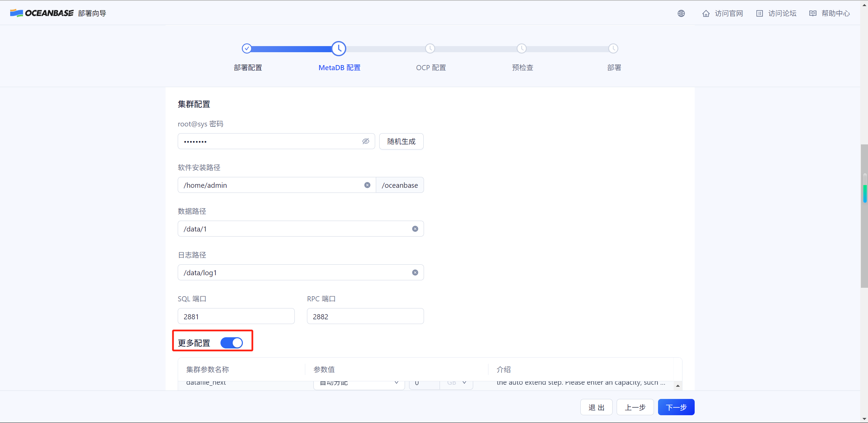Click the forum icon for 访问论坛
This screenshot has height=423, width=868.
(759, 13)
